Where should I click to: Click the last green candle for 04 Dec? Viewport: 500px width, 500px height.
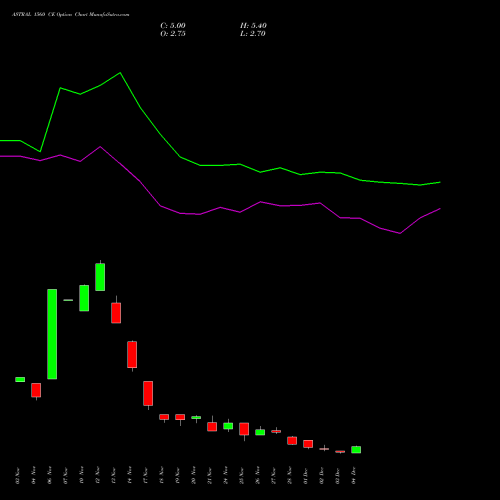coord(356,450)
